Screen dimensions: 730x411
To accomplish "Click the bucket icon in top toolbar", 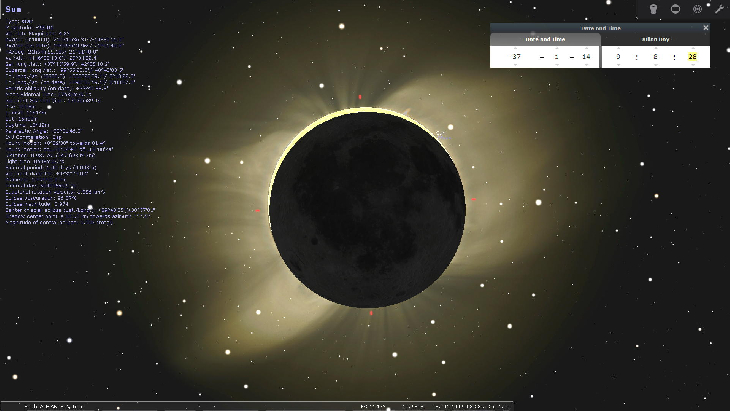I will (x=653, y=9).
